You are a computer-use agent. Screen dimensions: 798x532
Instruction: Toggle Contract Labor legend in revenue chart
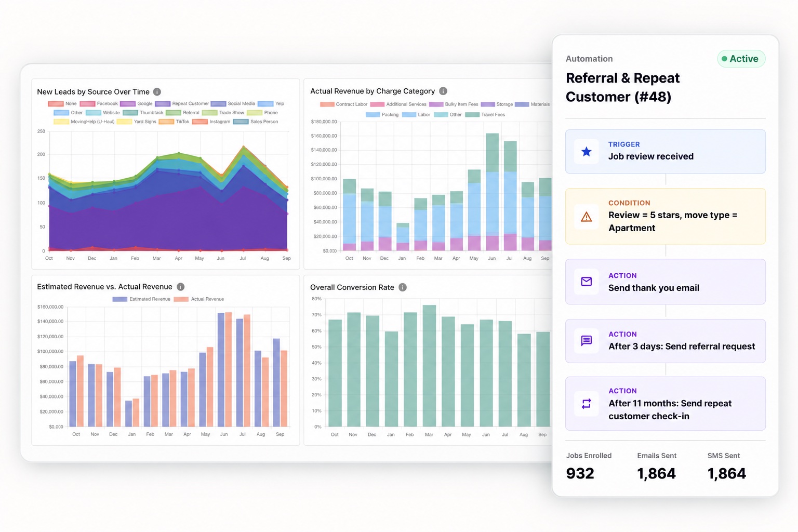click(343, 104)
